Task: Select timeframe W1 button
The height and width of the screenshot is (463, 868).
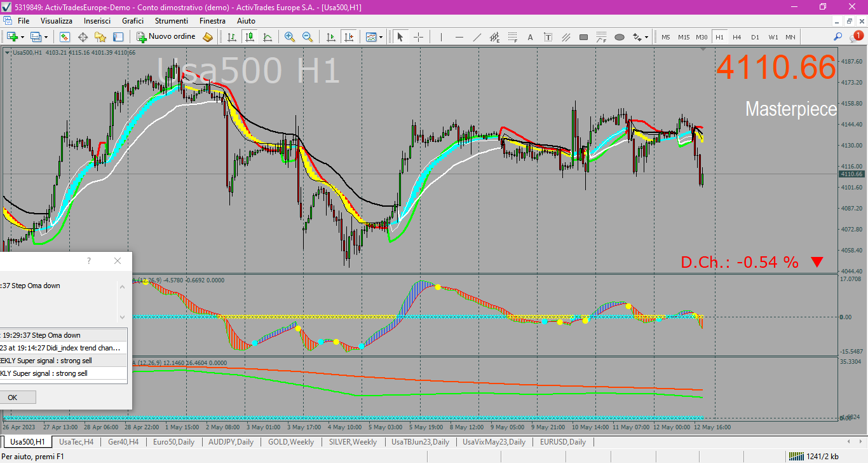Action: (x=773, y=37)
